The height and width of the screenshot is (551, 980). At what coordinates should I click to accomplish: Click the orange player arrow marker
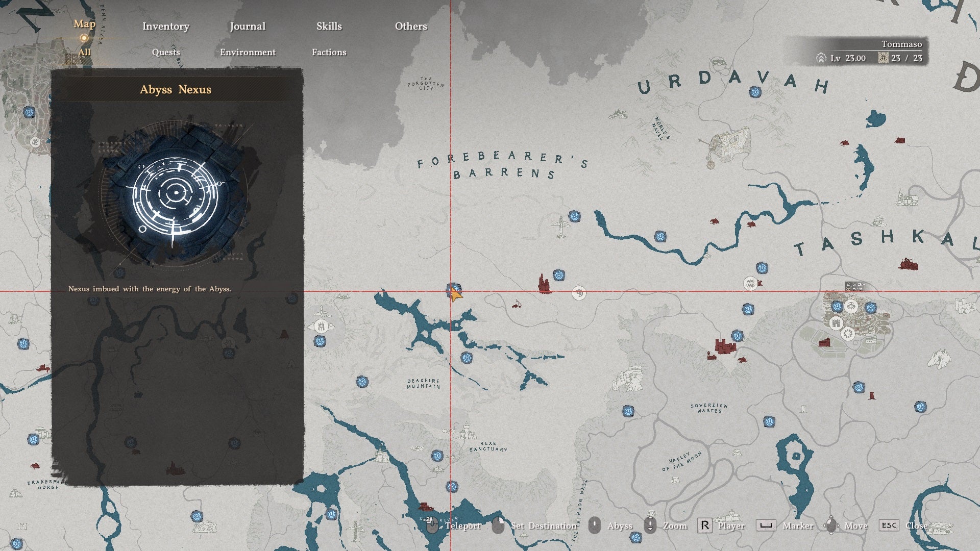click(456, 295)
